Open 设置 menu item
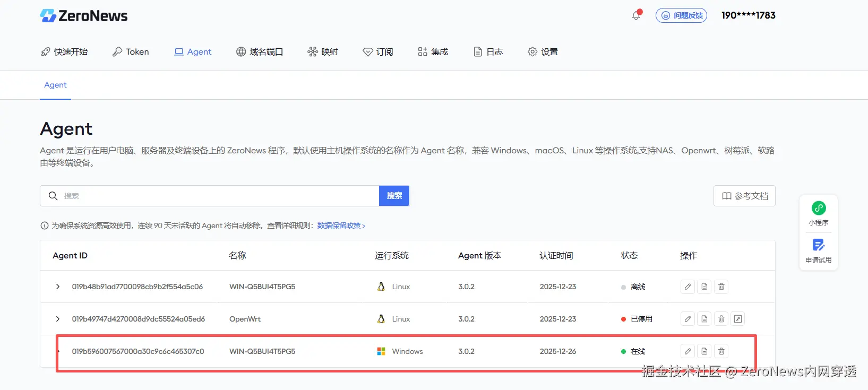This screenshot has height=390, width=868. pyautogui.click(x=543, y=51)
